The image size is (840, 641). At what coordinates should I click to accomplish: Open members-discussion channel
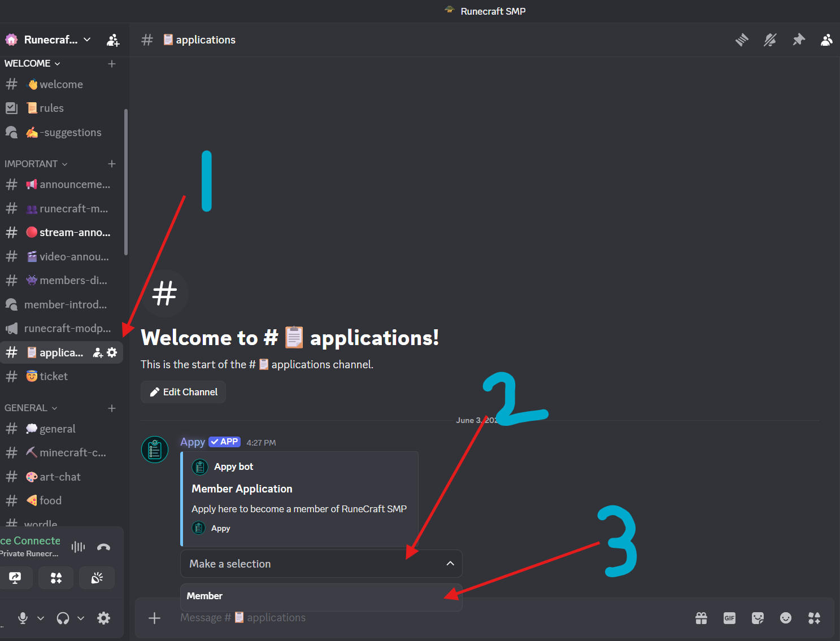click(62, 280)
